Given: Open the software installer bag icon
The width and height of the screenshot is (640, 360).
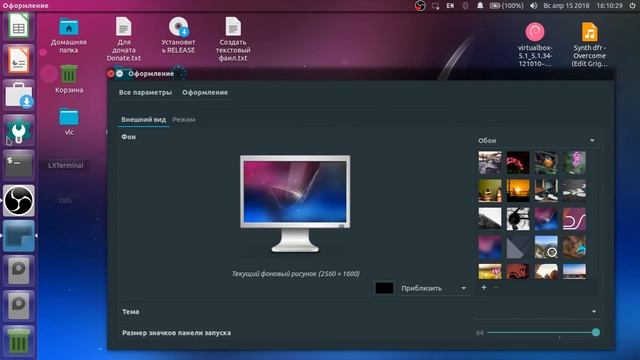Looking at the screenshot, I should point(19,96).
